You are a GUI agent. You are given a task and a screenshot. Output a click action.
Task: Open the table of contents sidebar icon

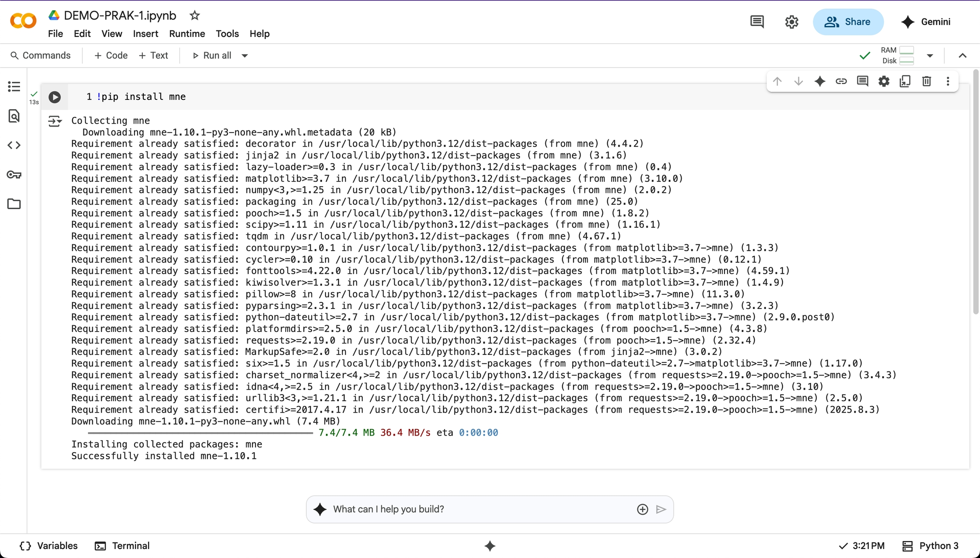[14, 87]
